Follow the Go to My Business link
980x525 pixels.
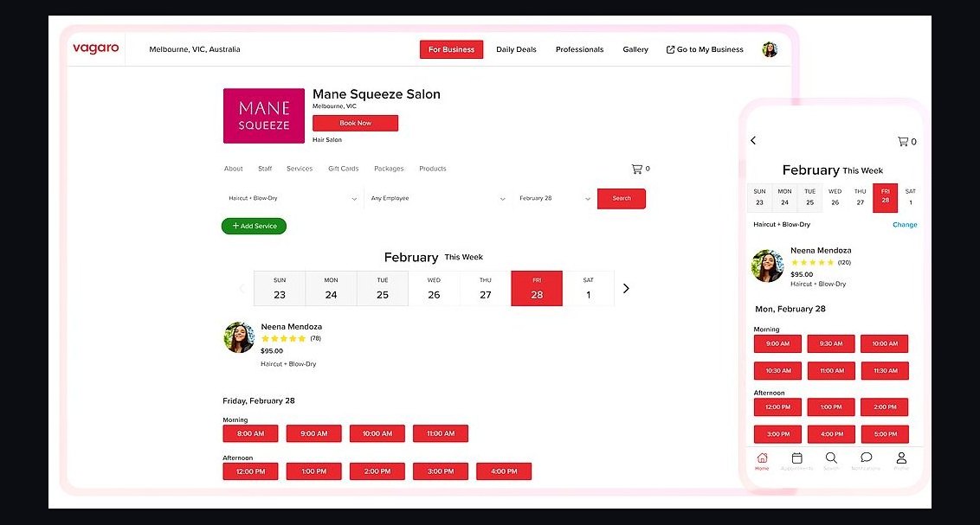click(x=705, y=49)
